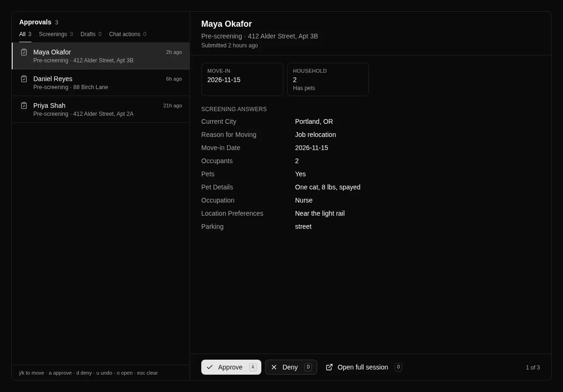The image size is (563, 392).
Task: Click the Approvals panel heading
Action: click(35, 22)
